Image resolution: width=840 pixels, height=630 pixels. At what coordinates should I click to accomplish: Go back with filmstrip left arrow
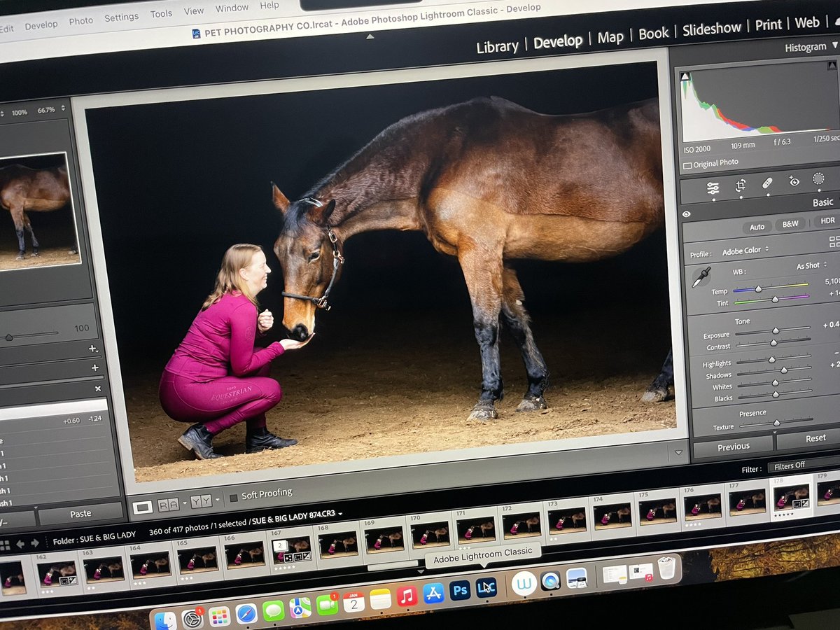point(20,544)
